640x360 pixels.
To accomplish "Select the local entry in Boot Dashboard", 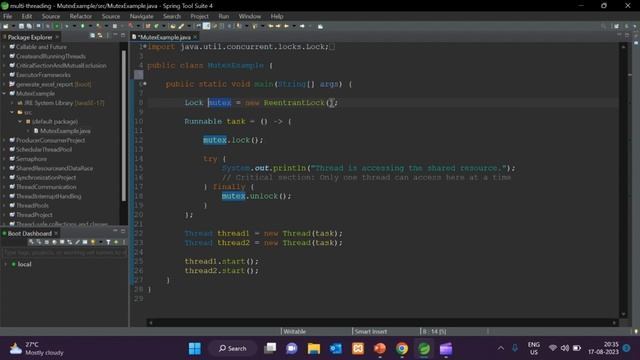I will tap(24, 264).
